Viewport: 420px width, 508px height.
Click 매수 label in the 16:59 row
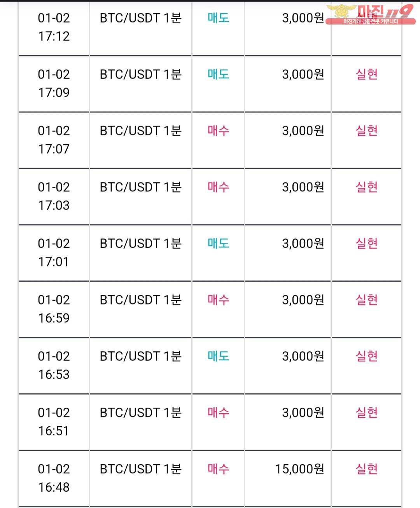pos(219,300)
